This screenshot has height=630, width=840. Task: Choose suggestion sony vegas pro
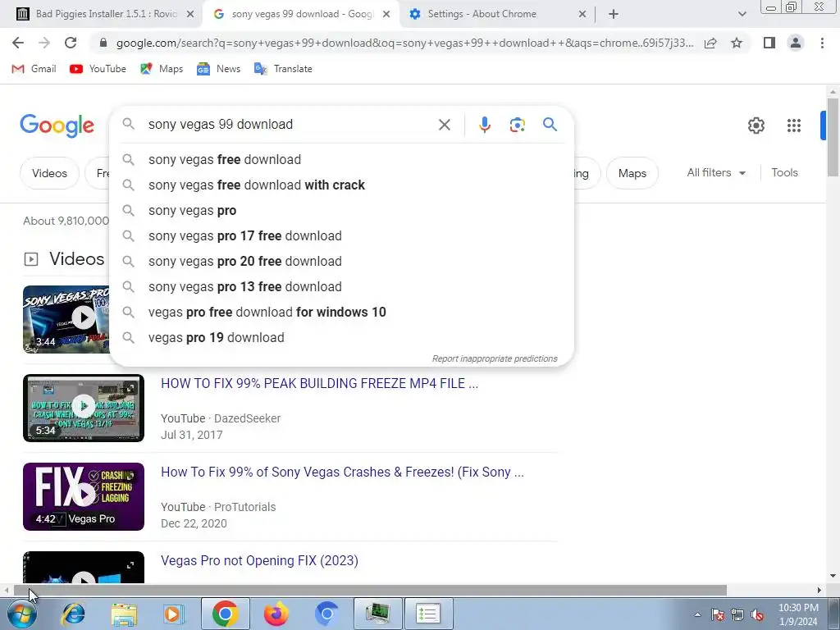[x=341, y=211]
